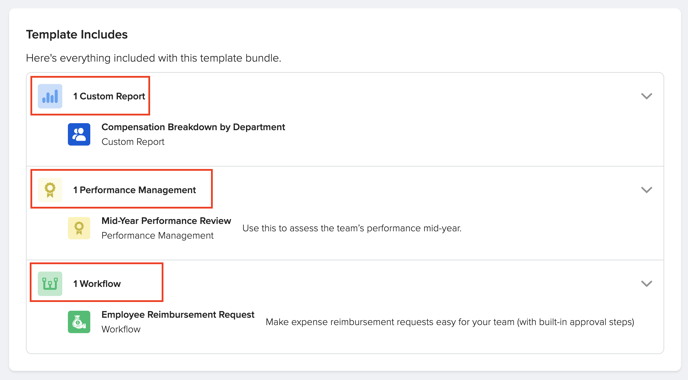The width and height of the screenshot is (688, 380).
Task: Click the expense reimbursement description text
Action: (450, 322)
